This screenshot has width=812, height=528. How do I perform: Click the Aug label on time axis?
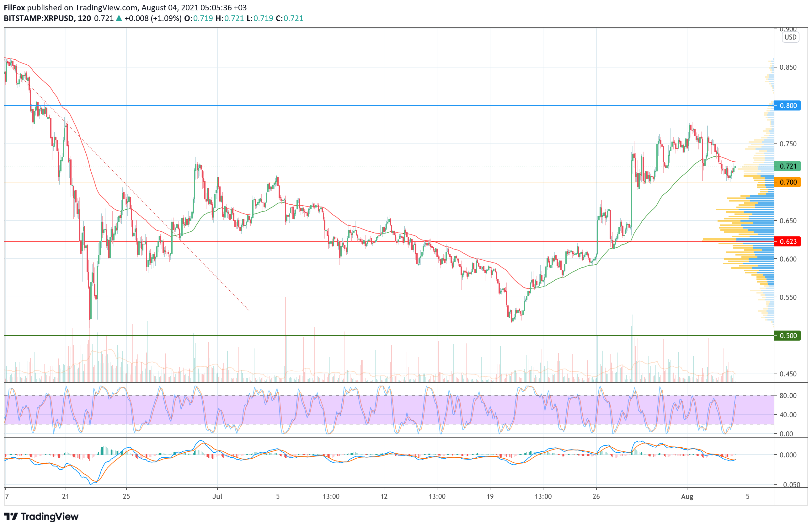tap(687, 496)
